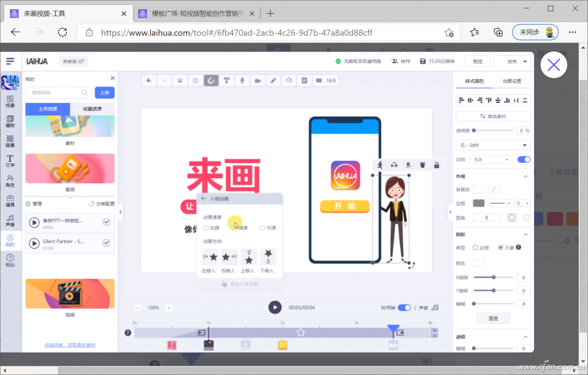Lock the selected character element
Viewport: 588px width, 375px height.
tap(437, 165)
